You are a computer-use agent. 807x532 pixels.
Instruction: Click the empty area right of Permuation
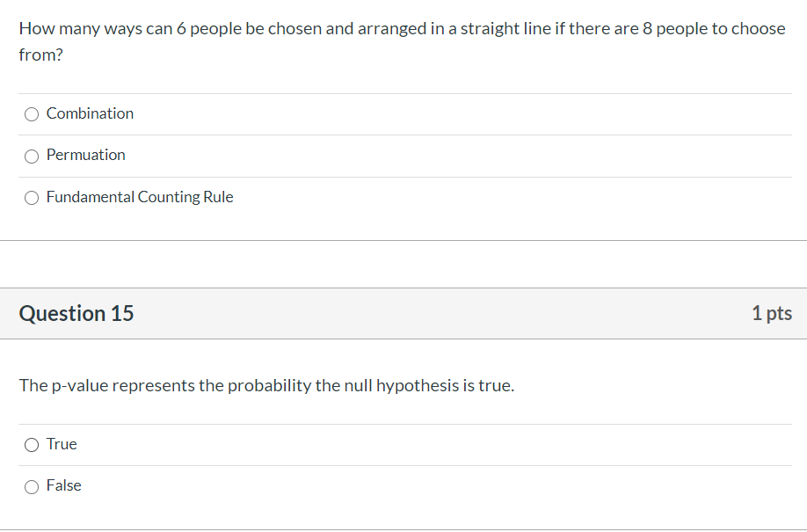coord(440,155)
